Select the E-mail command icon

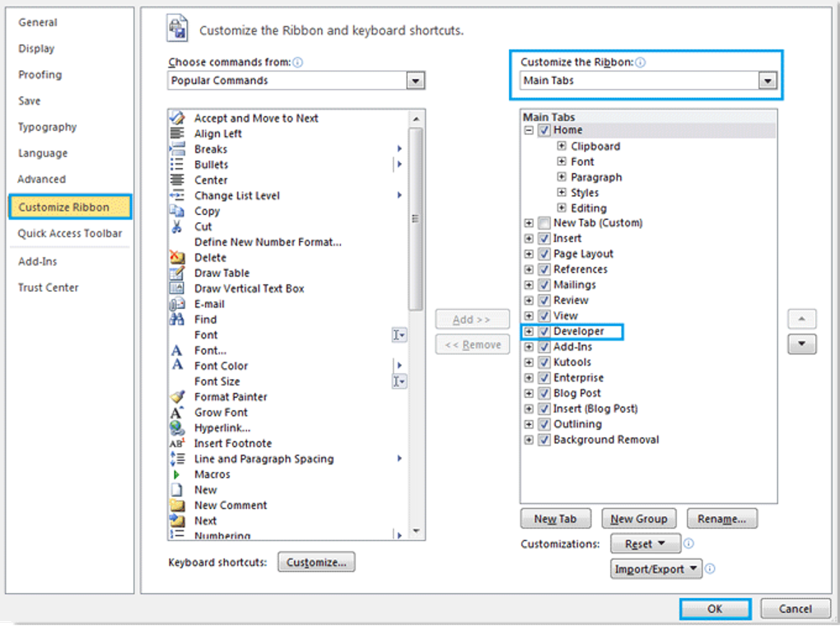pos(177,304)
